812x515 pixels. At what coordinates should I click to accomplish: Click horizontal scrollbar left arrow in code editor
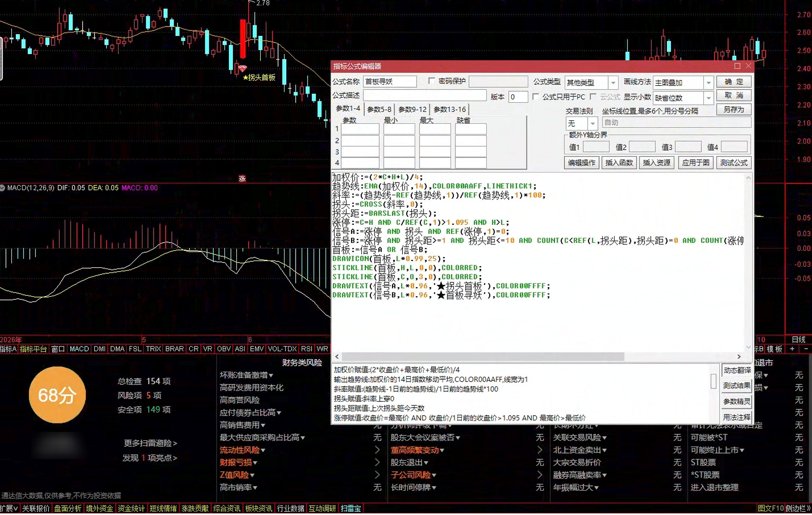coord(337,356)
